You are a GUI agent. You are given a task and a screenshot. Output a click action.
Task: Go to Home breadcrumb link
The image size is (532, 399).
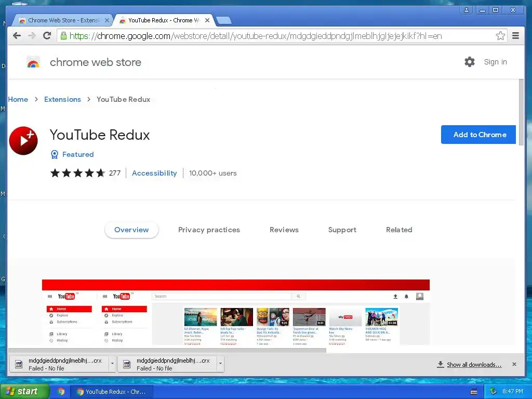tap(18, 99)
